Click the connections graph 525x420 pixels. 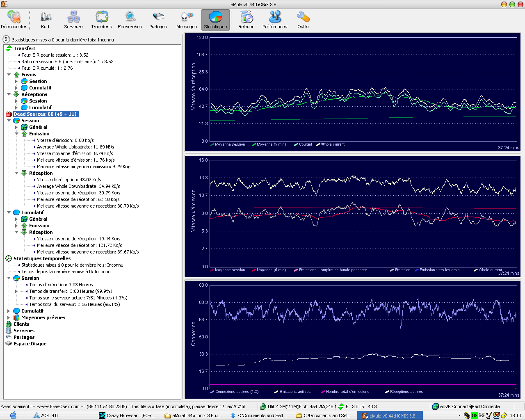tap(353, 340)
